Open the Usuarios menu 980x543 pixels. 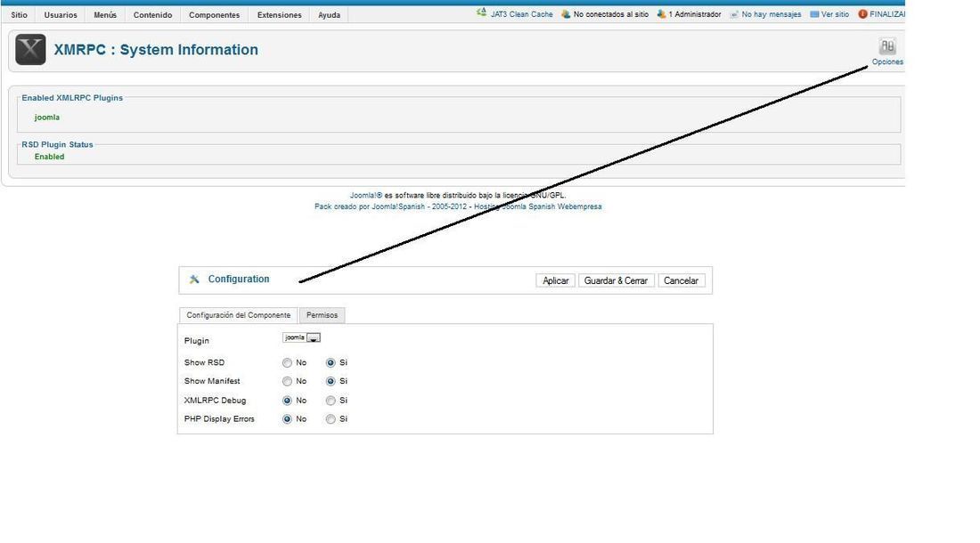click(x=61, y=15)
